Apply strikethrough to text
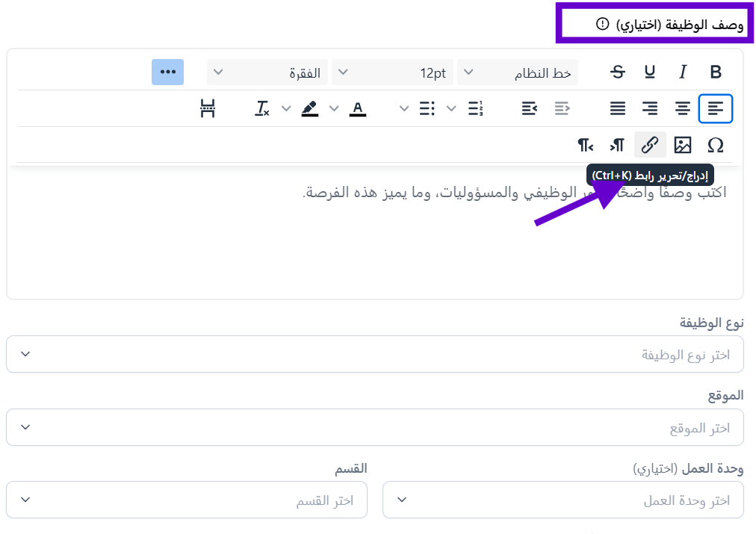 click(617, 72)
